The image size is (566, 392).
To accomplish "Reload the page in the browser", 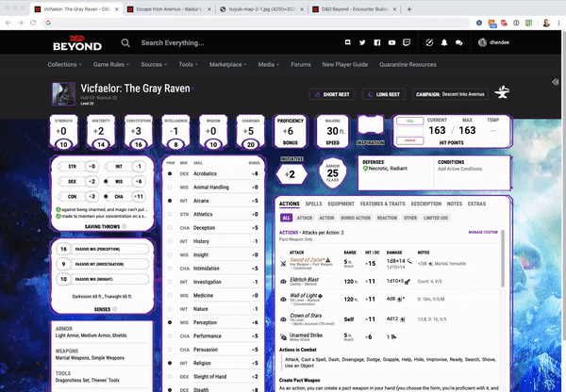I will (33, 23).
